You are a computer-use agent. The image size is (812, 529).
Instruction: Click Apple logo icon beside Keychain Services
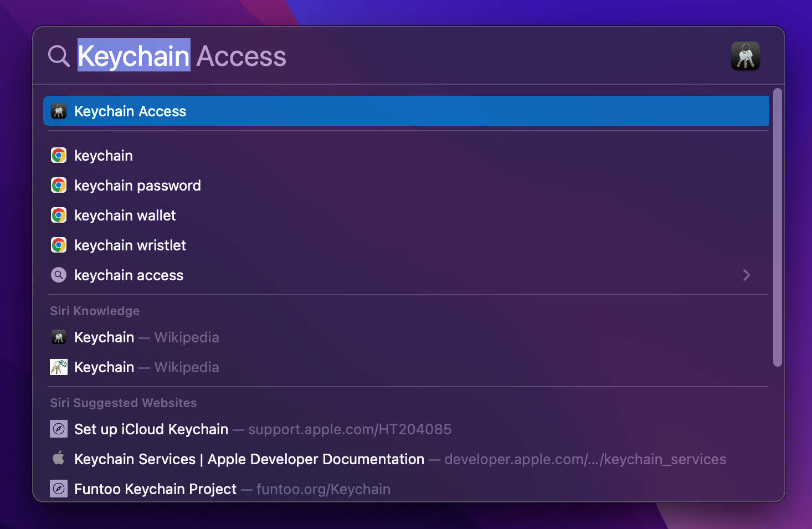click(59, 459)
